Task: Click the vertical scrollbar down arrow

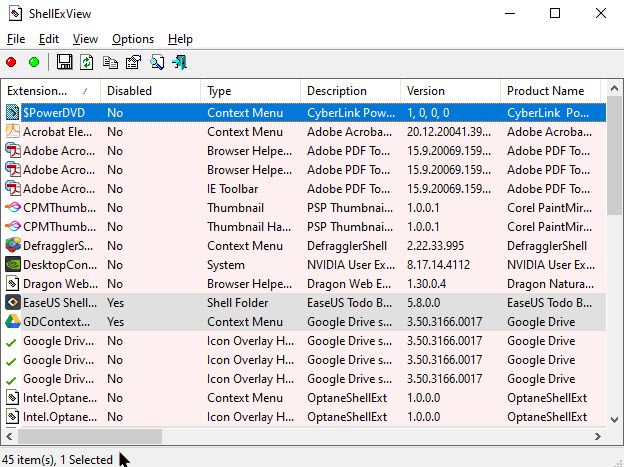Action: click(x=614, y=420)
